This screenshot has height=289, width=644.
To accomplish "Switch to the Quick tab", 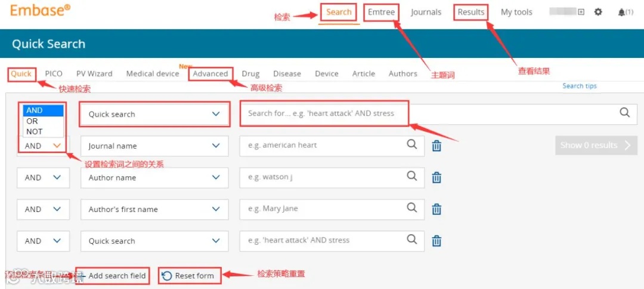I will point(21,73).
